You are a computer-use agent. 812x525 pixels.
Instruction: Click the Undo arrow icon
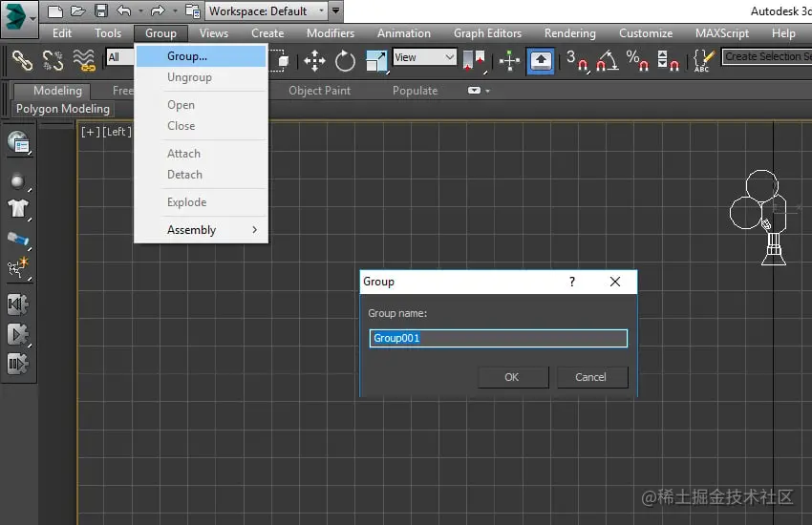124,10
